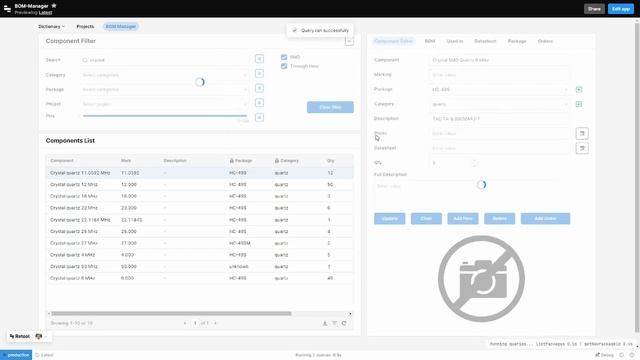Go to the Projects page
The height and width of the screenshot is (360, 640).
[x=85, y=27]
